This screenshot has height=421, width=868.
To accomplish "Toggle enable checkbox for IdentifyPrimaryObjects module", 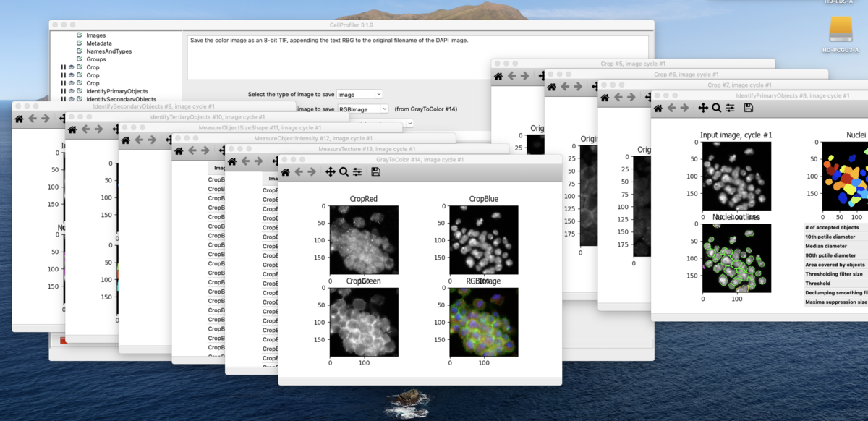I will tap(79, 91).
